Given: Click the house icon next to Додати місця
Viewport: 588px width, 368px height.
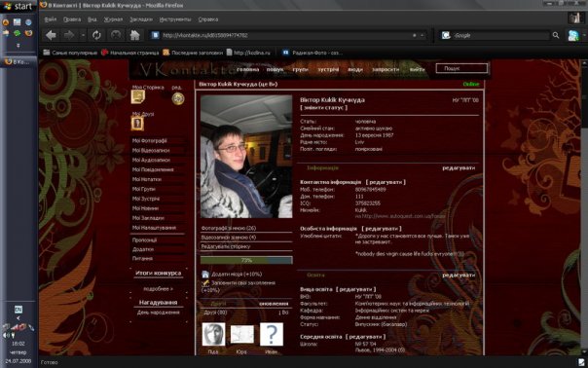Looking at the screenshot, I should [x=205, y=275].
